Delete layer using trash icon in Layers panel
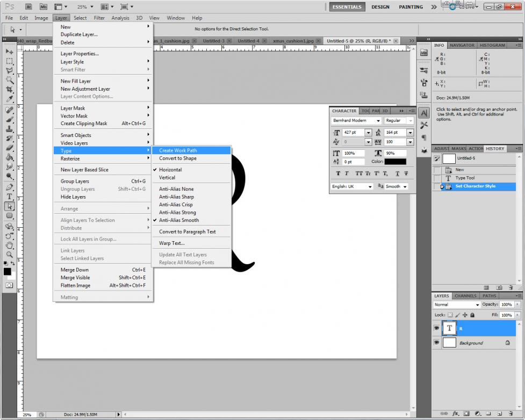525x420 pixels. (x=510, y=414)
